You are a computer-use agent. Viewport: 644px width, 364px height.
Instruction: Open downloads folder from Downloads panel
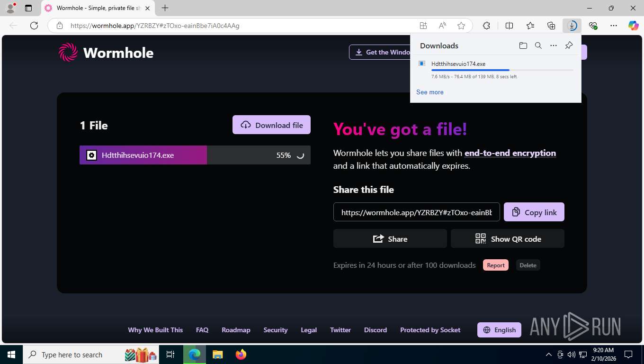[x=523, y=45]
